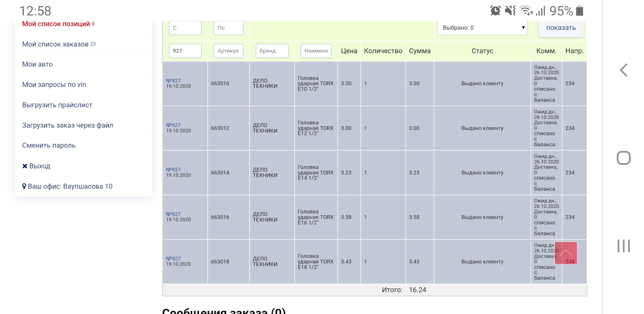
Task: Open recent apps with three-bar icon
Action: coord(624,246)
